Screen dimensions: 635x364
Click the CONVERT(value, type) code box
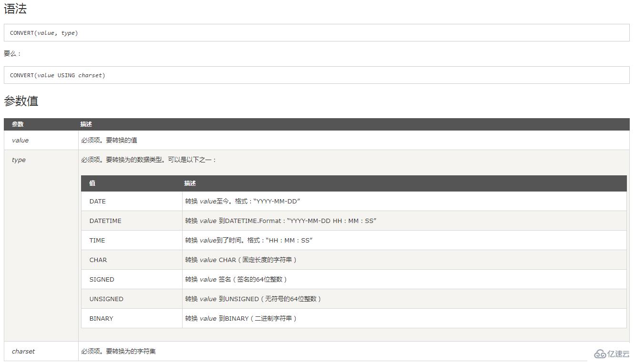317,33
